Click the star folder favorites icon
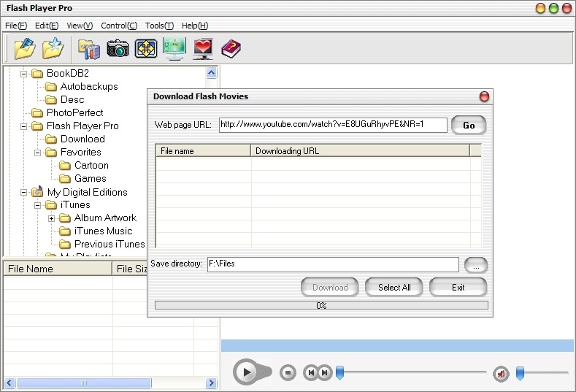This screenshot has width=576, height=392. point(53,48)
